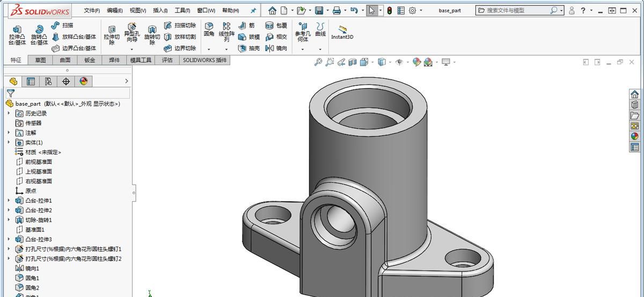
Task: Click the feature tree filter box
Action: click(x=67, y=93)
